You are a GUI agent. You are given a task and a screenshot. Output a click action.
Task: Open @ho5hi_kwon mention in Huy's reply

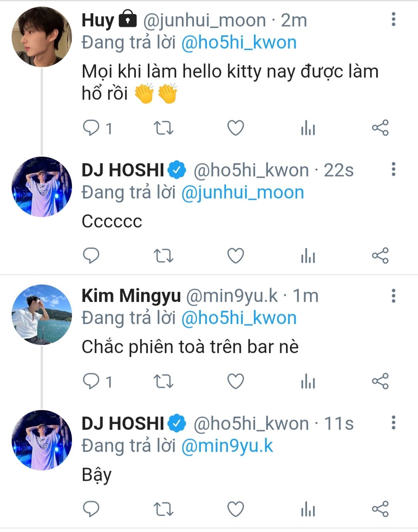(x=239, y=42)
